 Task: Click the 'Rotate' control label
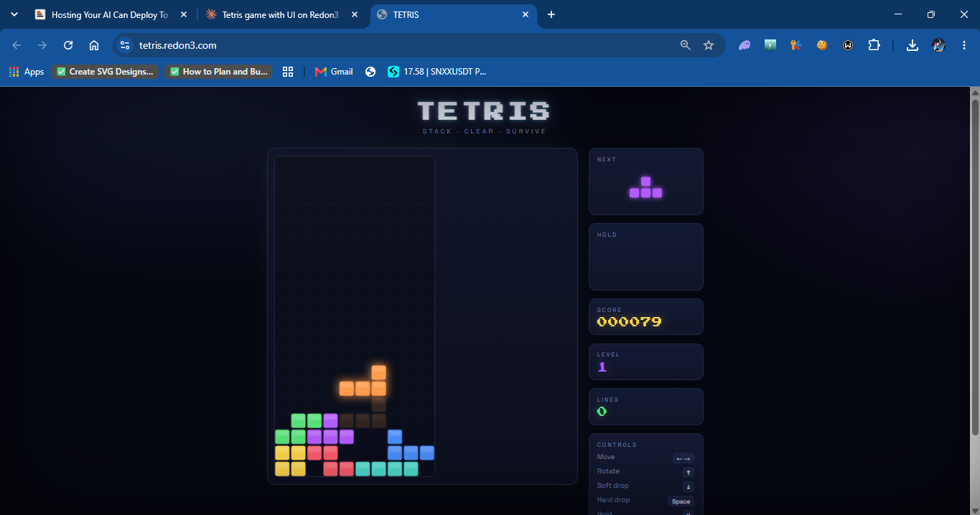[608, 471]
